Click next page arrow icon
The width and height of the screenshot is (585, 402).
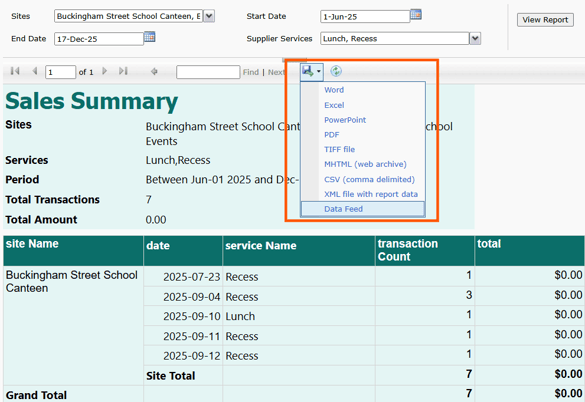(104, 71)
